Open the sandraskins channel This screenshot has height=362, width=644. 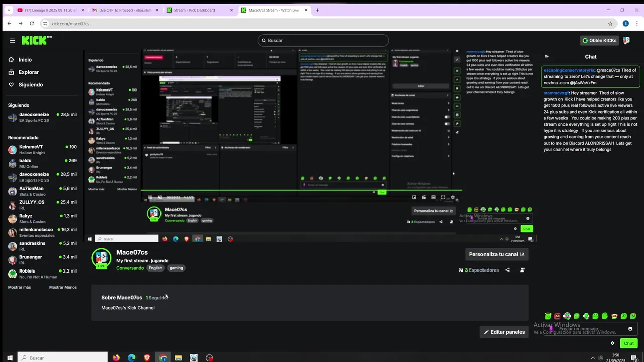(x=42, y=246)
